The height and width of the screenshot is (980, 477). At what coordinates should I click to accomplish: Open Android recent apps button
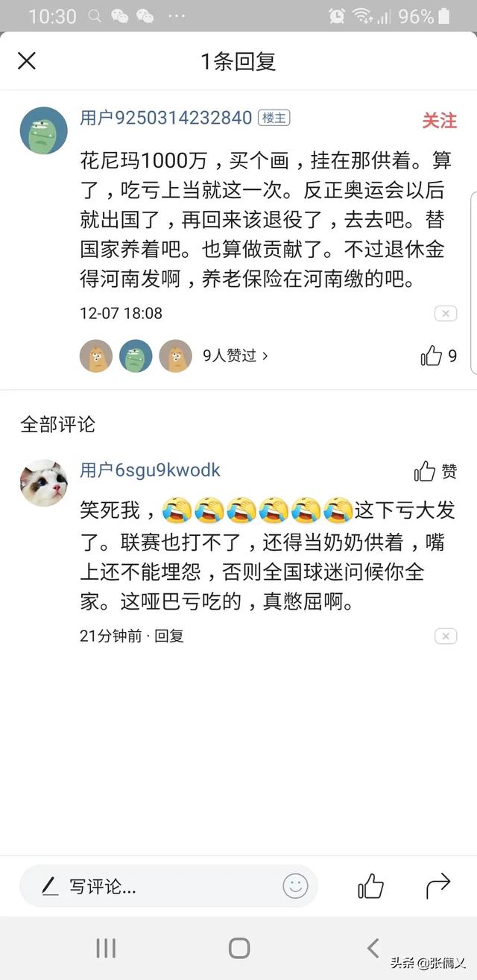106,948
